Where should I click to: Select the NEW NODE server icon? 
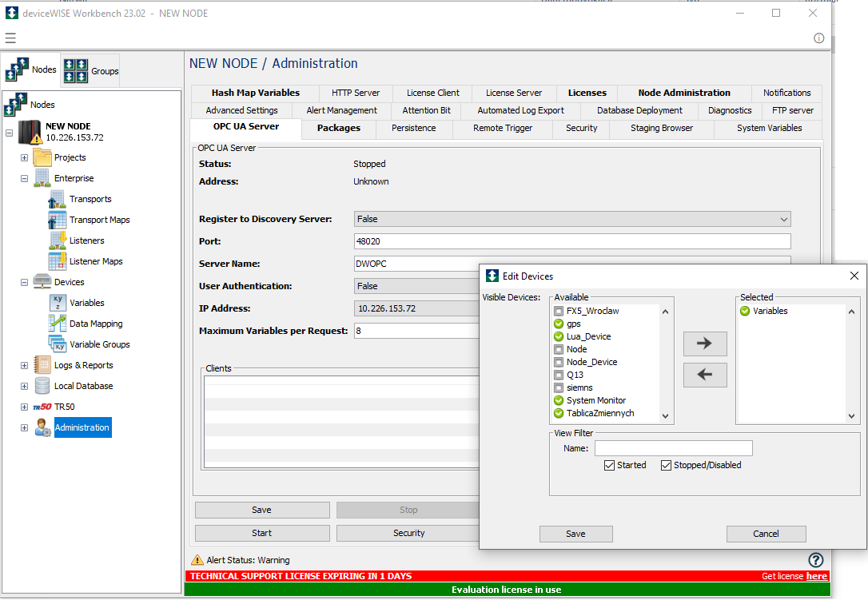tap(30, 132)
